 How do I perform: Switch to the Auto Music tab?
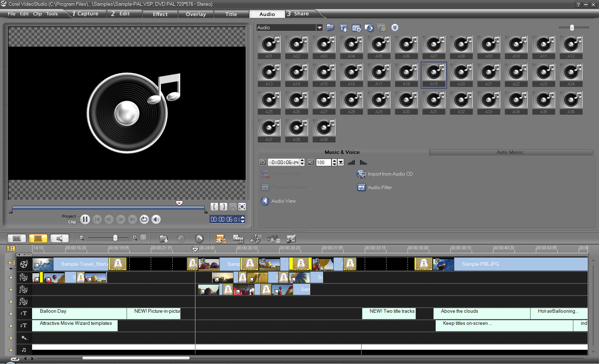(510, 152)
